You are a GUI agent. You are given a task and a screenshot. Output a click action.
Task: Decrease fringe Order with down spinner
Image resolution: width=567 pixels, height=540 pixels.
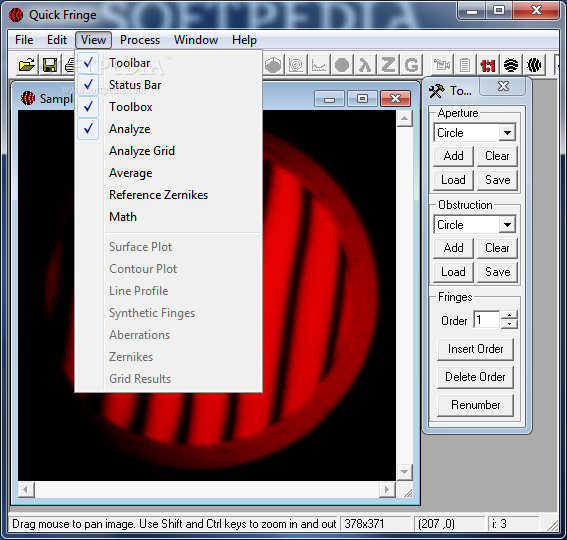click(x=509, y=324)
